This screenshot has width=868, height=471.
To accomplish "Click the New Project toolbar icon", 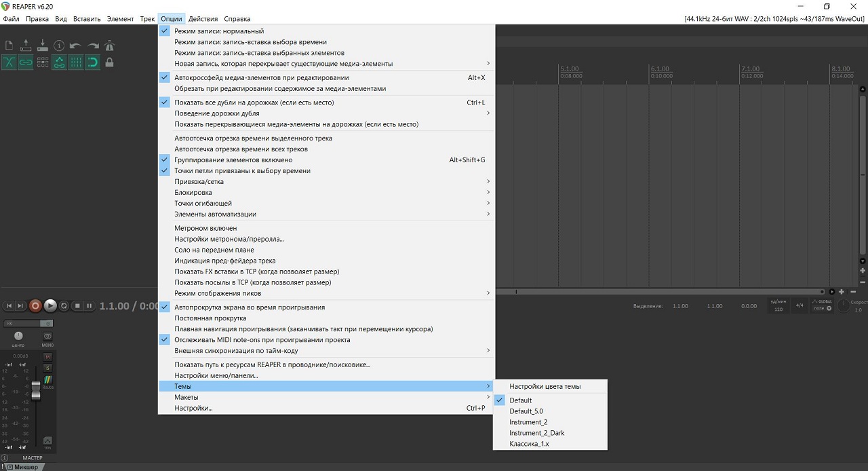I will click(x=9, y=45).
